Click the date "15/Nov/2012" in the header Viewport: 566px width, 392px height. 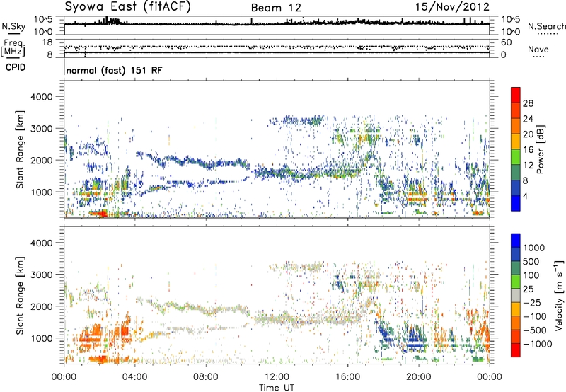coord(452,6)
